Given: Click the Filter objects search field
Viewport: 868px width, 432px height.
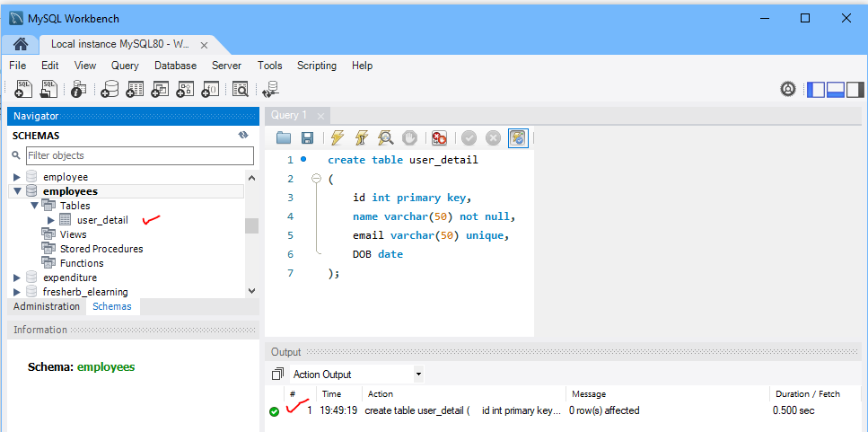Looking at the screenshot, I should (x=140, y=155).
